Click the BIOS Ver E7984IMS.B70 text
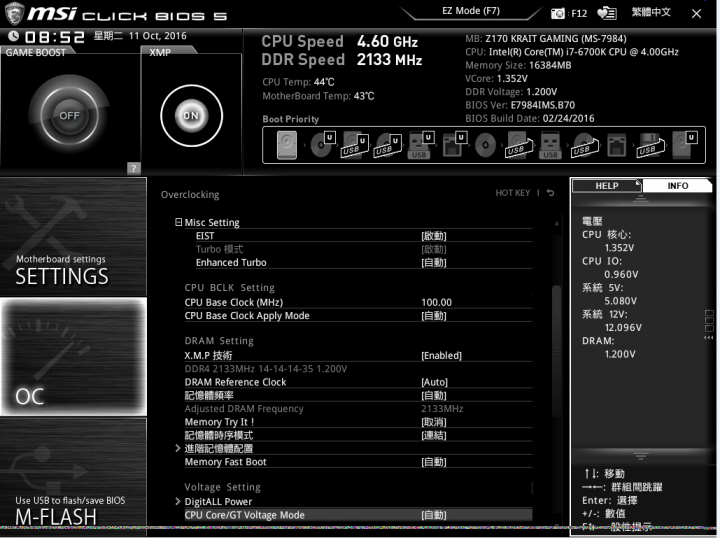The image size is (720, 538). point(520,105)
